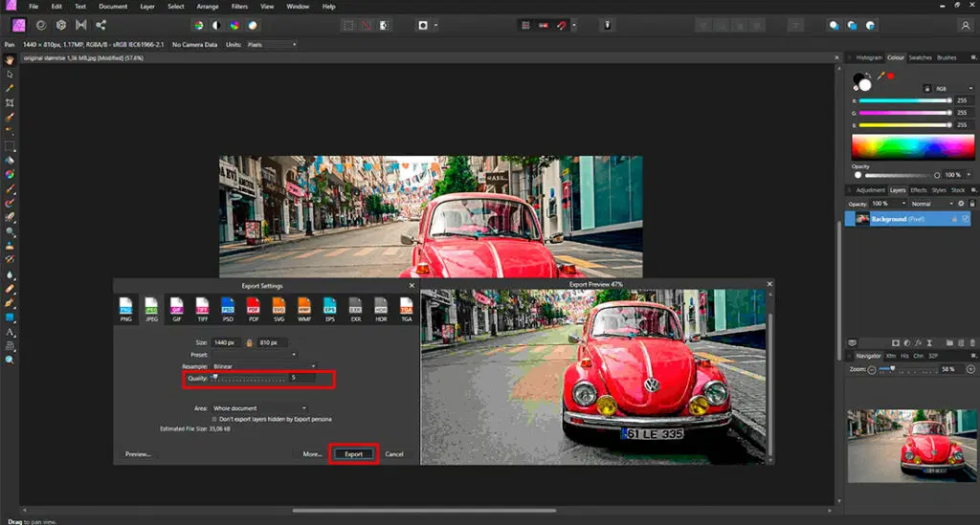This screenshot has width=980, height=525.
Task: Select the Crop tool
Action: (x=10, y=103)
